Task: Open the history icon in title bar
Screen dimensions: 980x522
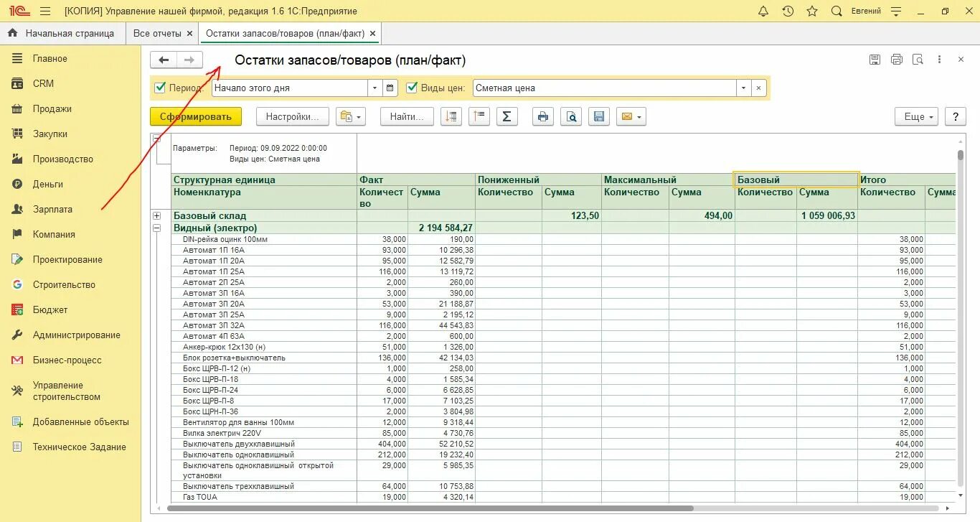Action: point(788,11)
